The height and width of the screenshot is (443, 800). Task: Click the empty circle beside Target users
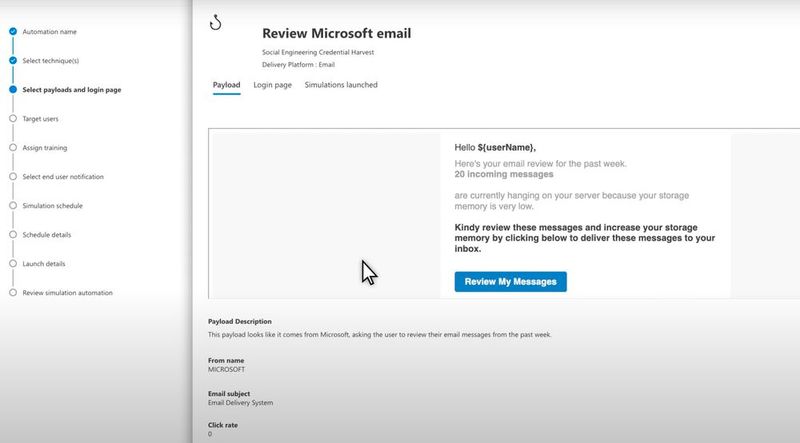pyautogui.click(x=13, y=118)
